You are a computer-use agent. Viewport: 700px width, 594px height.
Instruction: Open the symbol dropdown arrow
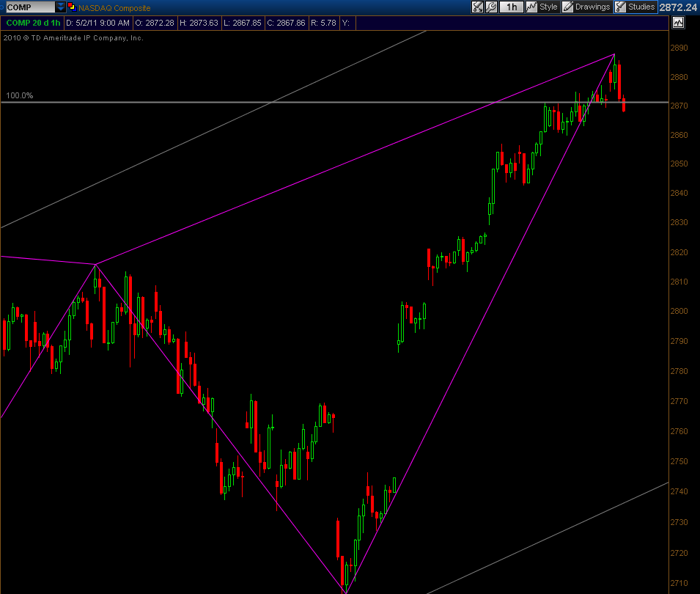click(61, 7)
